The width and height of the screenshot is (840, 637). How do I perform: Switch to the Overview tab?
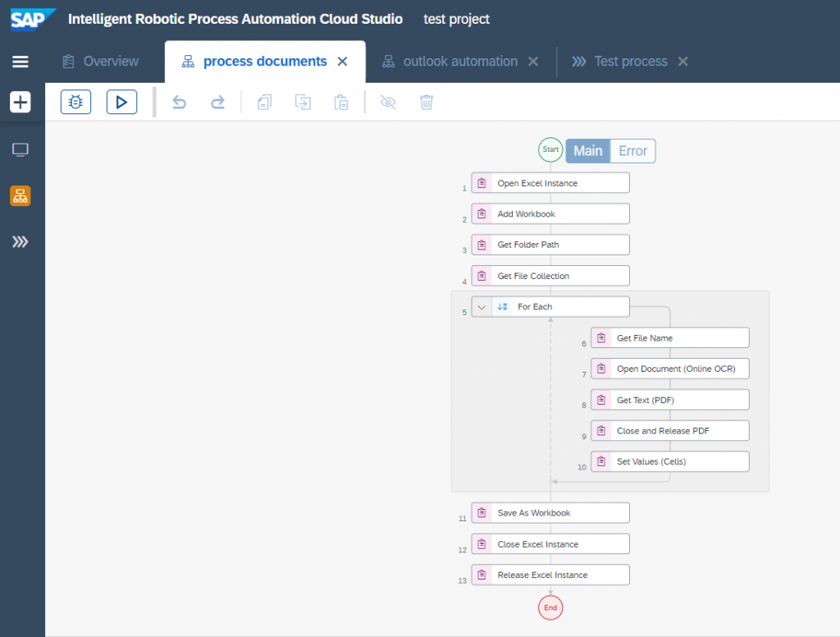click(x=101, y=62)
